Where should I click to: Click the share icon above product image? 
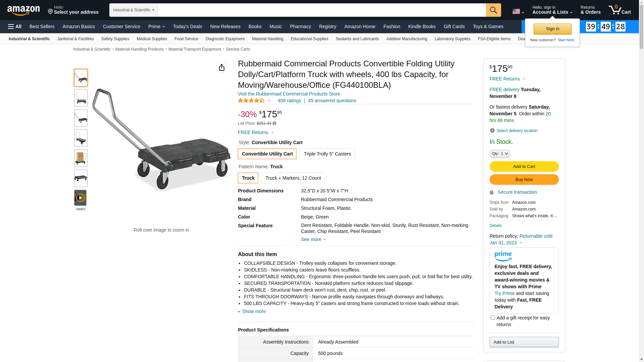coord(222,67)
